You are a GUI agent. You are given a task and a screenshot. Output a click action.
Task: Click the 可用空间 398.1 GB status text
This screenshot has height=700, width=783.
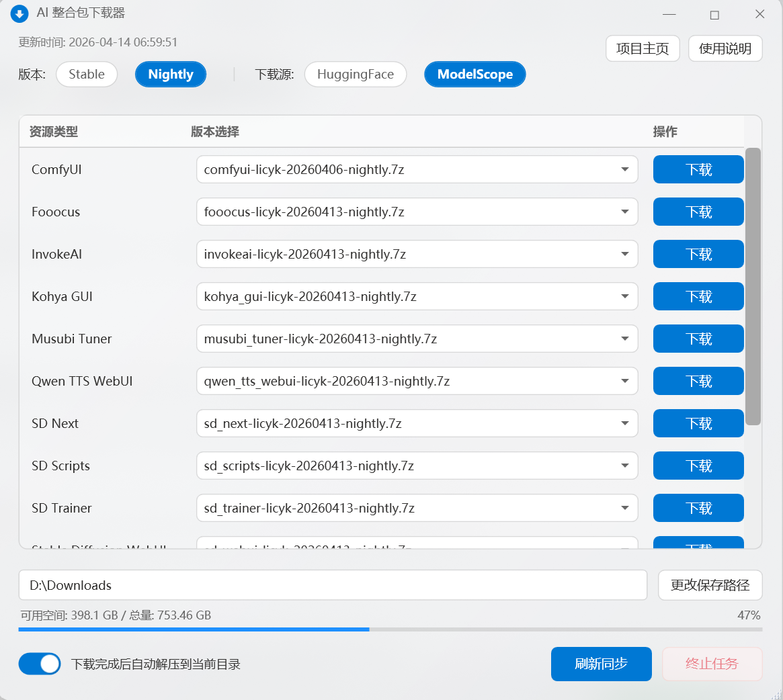point(116,615)
